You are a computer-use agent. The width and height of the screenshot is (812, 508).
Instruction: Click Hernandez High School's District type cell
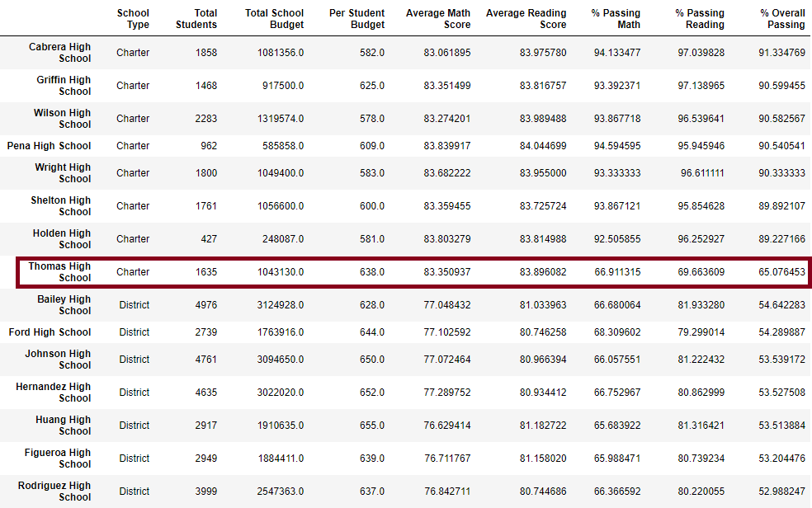point(135,393)
